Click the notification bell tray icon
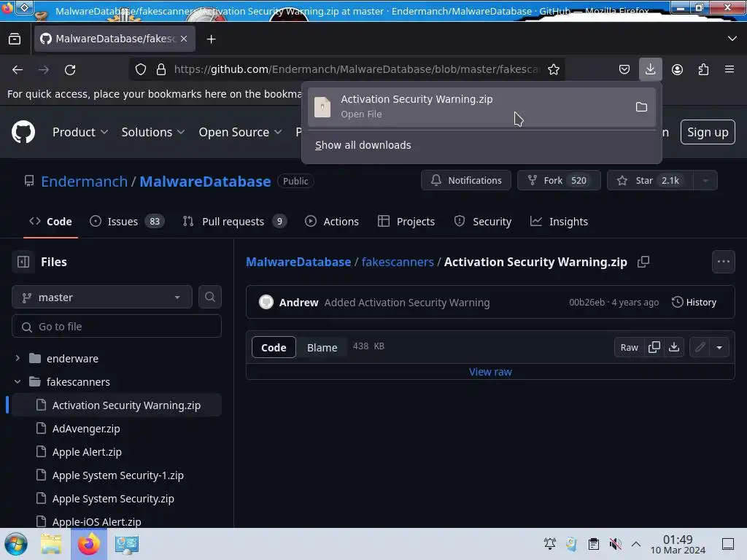This screenshot has height=560, width=747. [550, 544]
